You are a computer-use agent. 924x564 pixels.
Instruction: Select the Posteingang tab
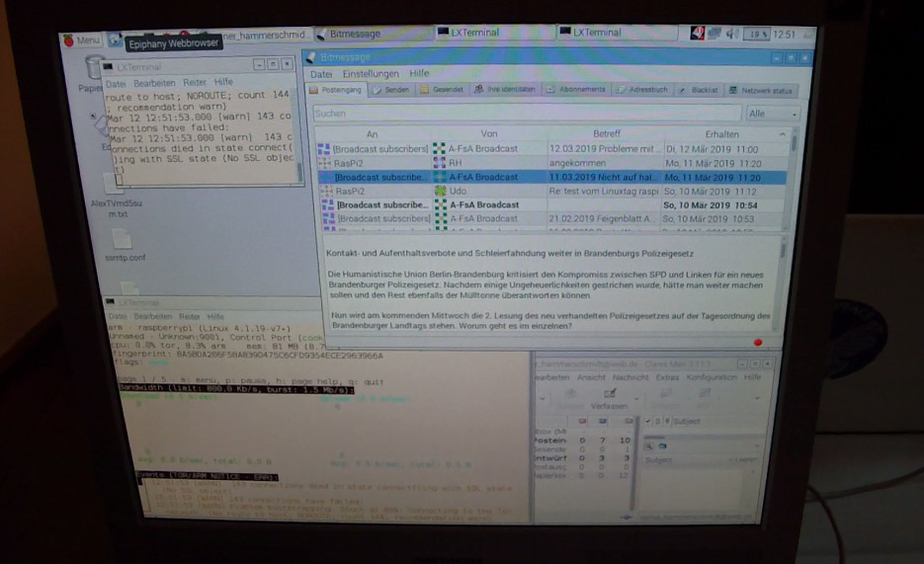click(x=336, y=90)
